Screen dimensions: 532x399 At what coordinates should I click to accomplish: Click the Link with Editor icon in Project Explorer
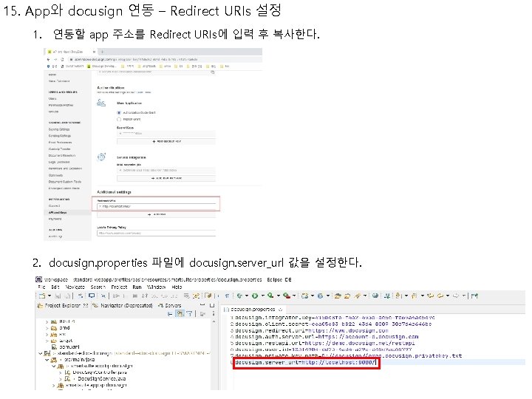[x=180, y=314]
